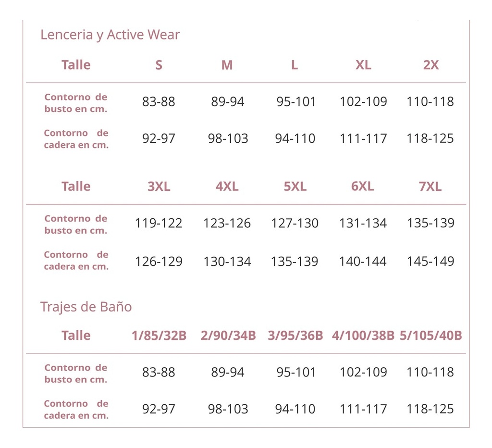Click the 2X size column header

click(x=430, y=65)
